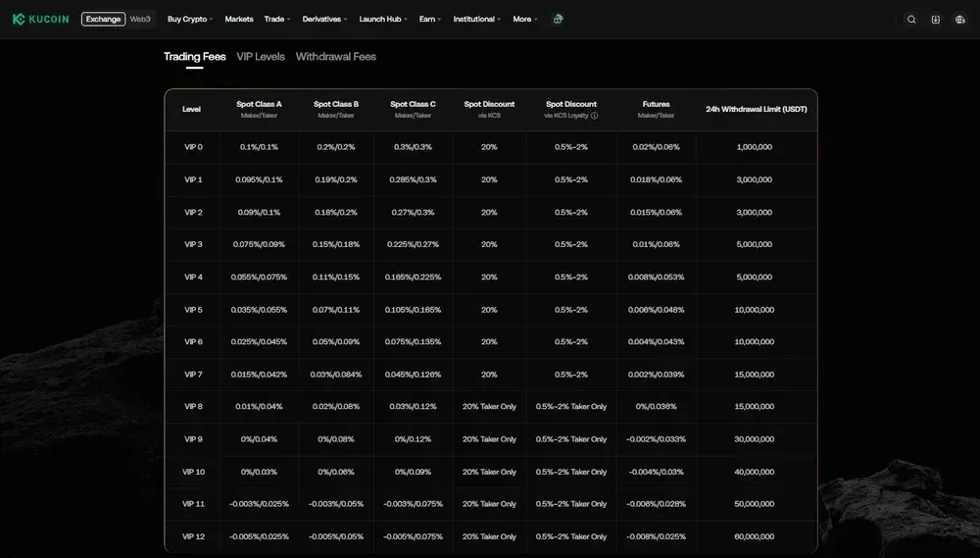Click the KuCoin logo
This screenshot has width=980, height=558.
tap(40, 20)
